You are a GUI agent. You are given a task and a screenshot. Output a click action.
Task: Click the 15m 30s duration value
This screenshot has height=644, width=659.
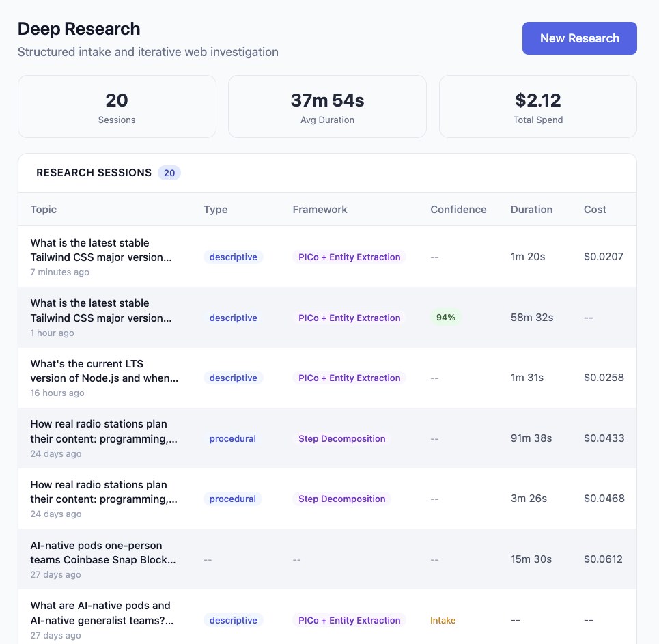point(531,559)
